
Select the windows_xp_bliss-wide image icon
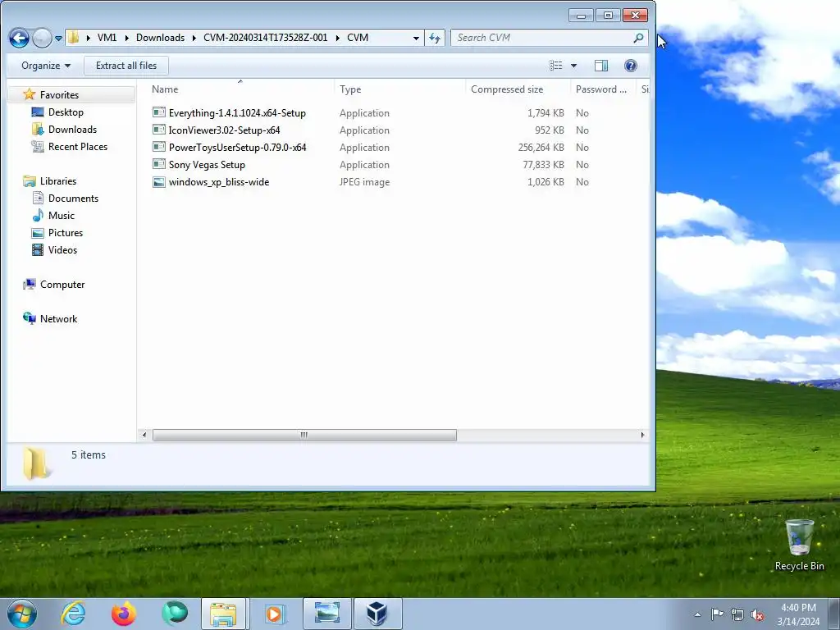tap(159, 181)
